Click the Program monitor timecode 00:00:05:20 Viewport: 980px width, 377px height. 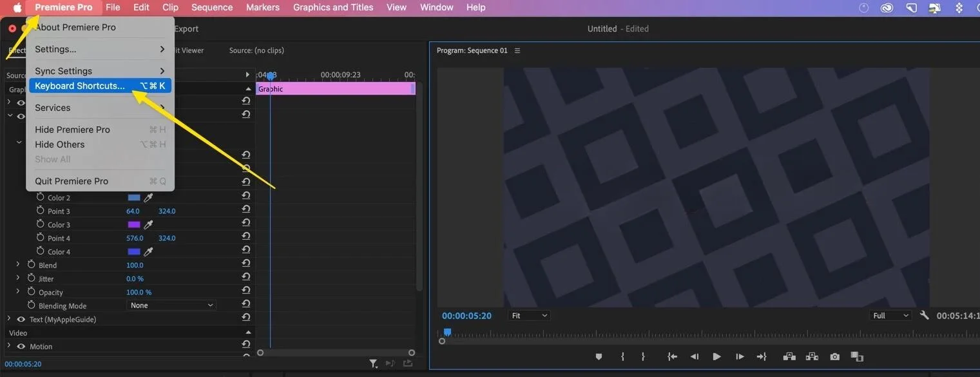point(466,316)
